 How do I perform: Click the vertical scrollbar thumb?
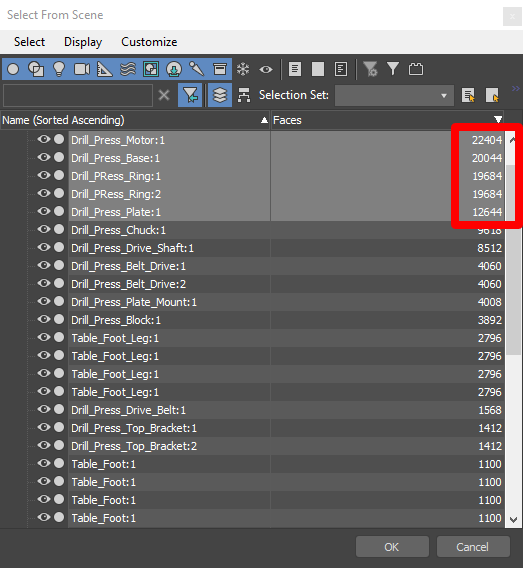pos(513,259)
